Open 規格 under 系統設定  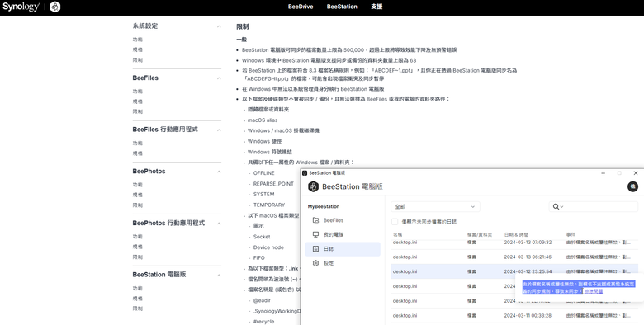point(138,49)
